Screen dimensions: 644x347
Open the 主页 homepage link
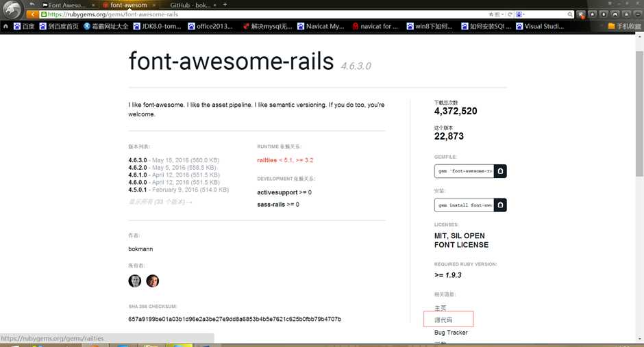(x=441, y=307)
